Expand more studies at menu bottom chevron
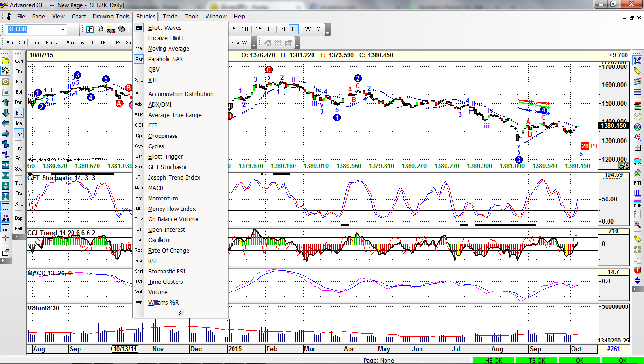Image resolution: width=644 pixels, height=364 pixels. pyautogui.click(x=180, y=313)
